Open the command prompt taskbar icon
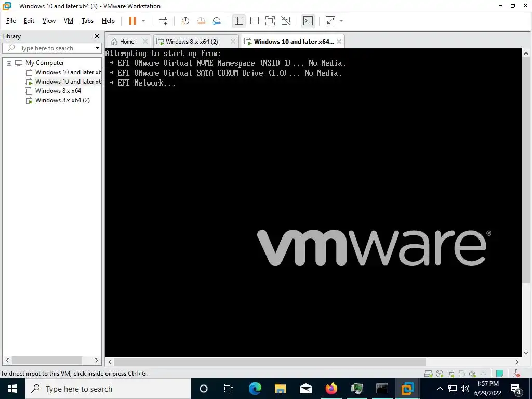The height and width of the screenshot is (399, 532). click(382, 389)
